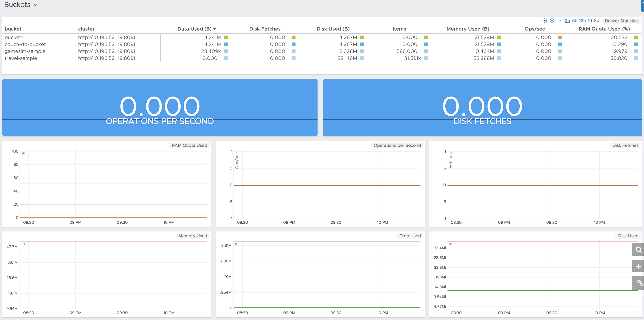Click the 20.532 RAM Quota value
This screenshot has height=320, width=644.
(x=619, y=37)
